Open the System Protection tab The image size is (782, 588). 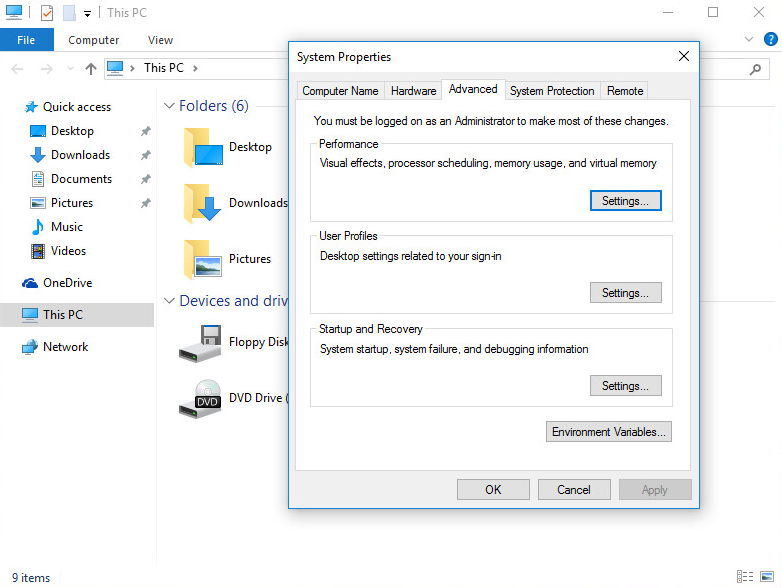(x=552, y=91)
